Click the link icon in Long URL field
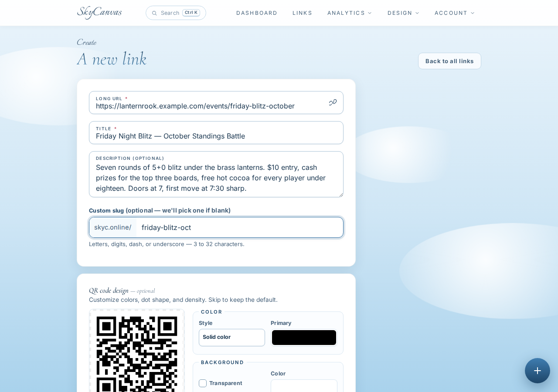The width and height of the screenshot is (558, 392). [333, 102]
